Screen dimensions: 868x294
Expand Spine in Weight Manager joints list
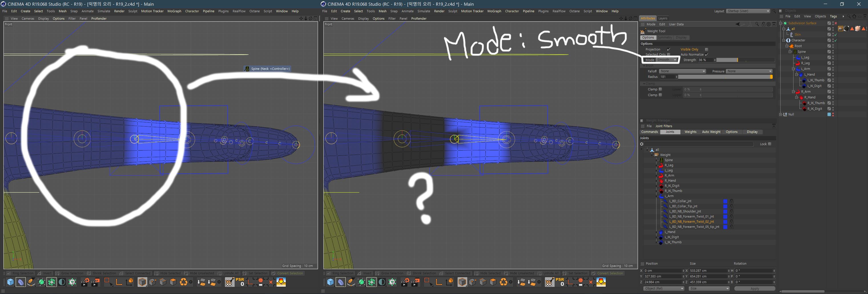[x=656, y=160]
